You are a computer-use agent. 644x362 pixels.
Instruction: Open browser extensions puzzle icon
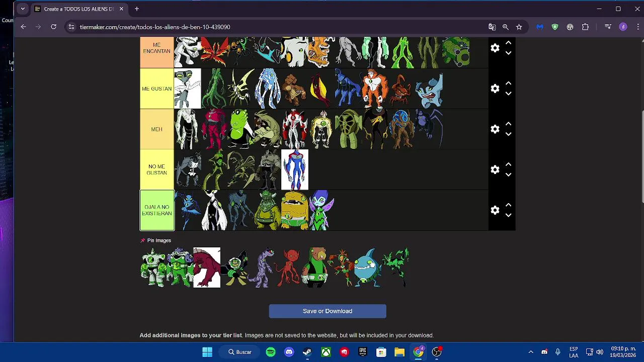click(585, 27)
